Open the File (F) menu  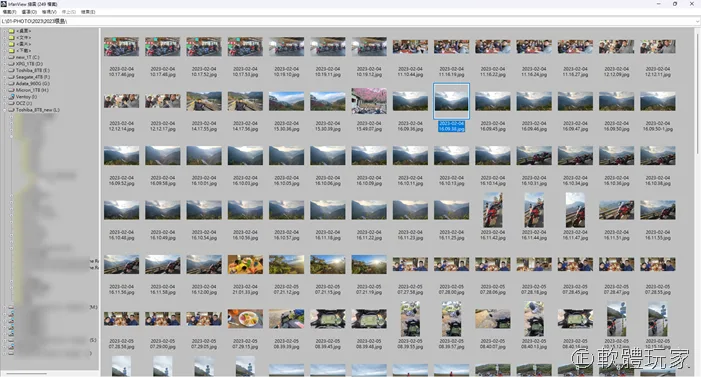9,12
